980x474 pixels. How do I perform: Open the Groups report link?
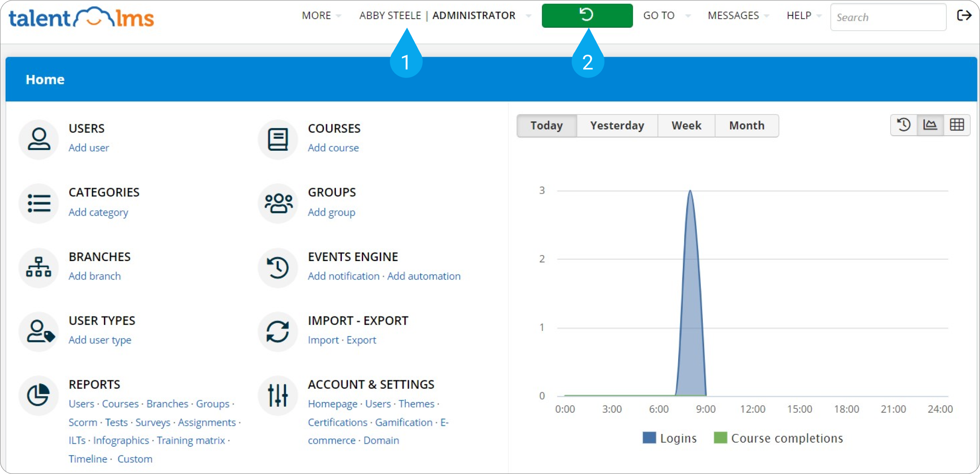(213, 404)
